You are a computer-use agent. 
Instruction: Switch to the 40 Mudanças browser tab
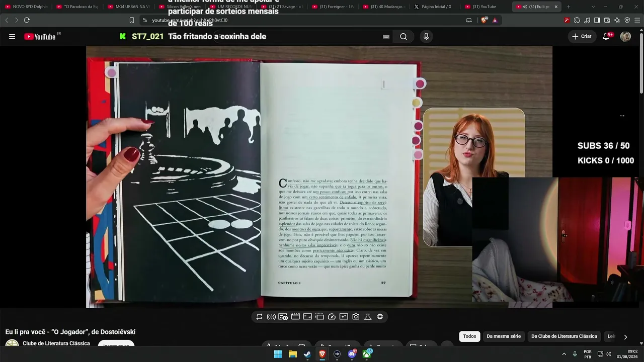(x=384, y=7)
